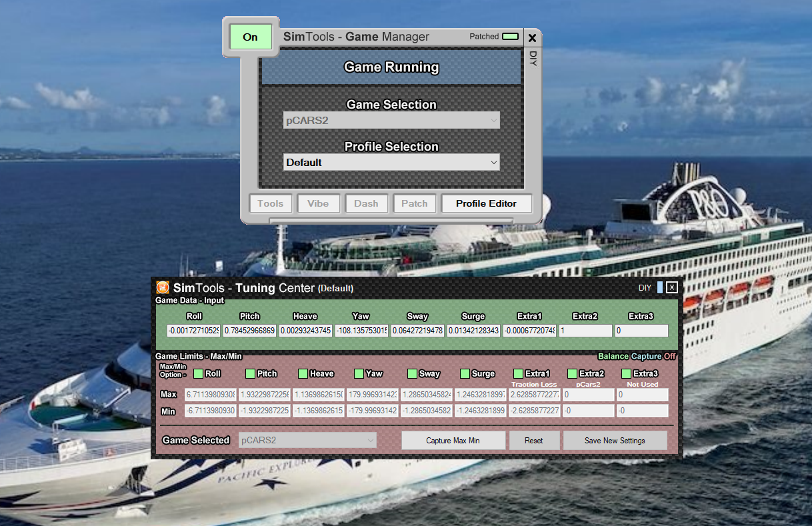Click the Sway game data input field
Screen dimensions: 812x526
click(417, 331)
